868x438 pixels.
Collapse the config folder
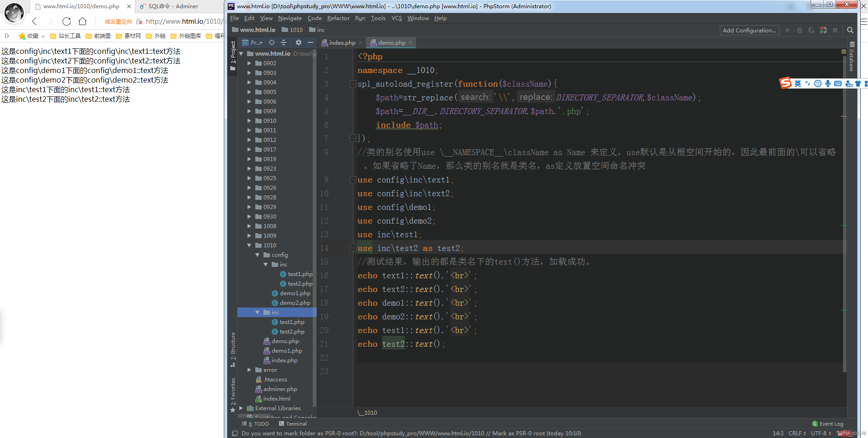[x=258, y=255]
